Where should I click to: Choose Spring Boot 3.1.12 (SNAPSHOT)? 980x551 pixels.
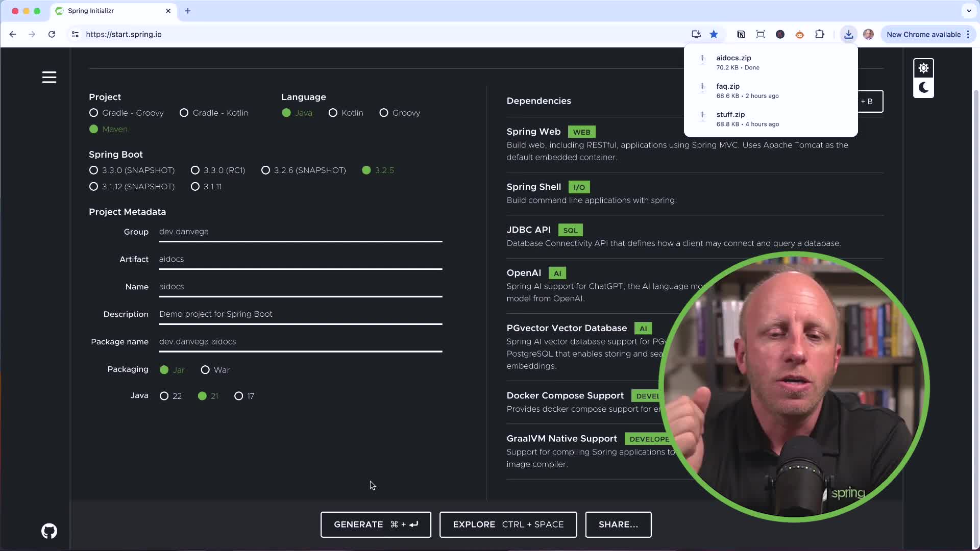pyautogui.click(x=132, y=187)
